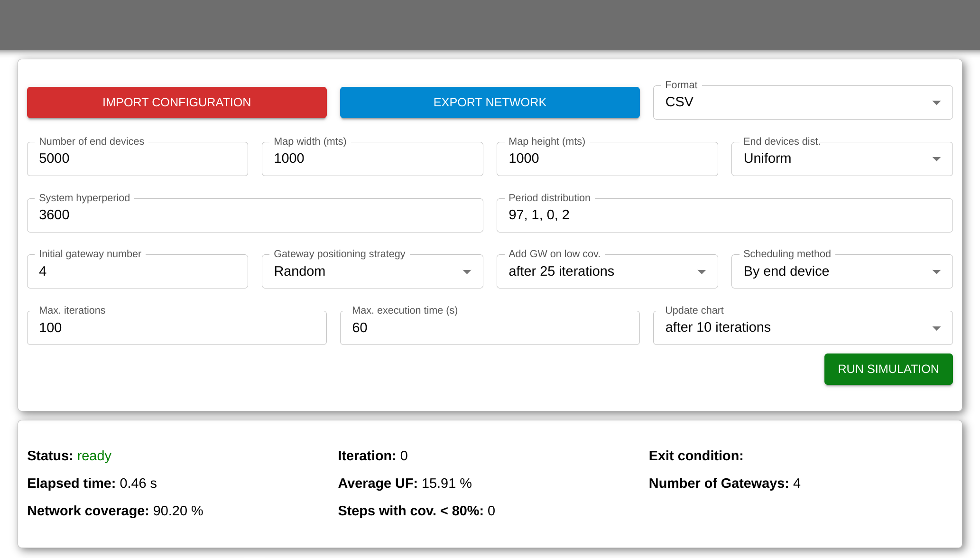
Task: Click the System hyperperiod field
Action: click(255, 215)
